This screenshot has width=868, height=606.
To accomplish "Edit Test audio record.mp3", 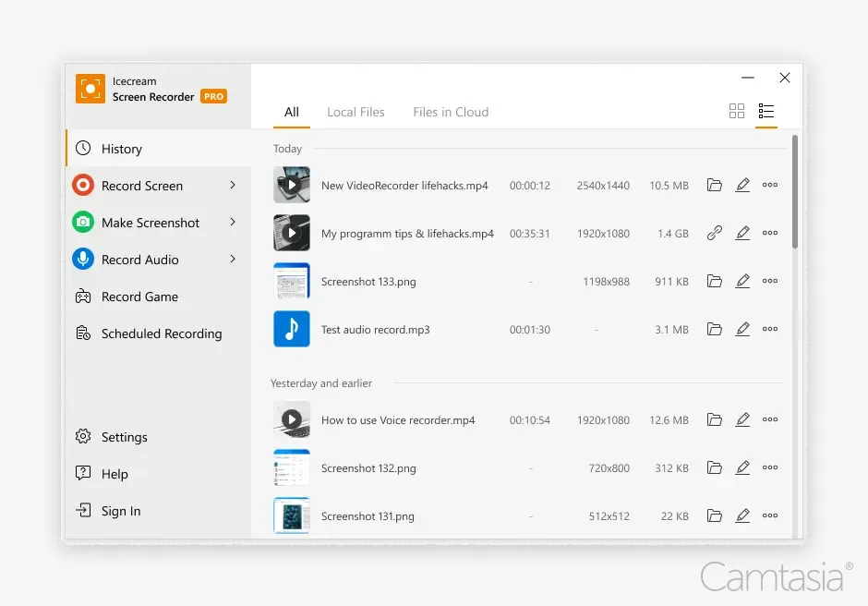I will click(x=742, y=329).
